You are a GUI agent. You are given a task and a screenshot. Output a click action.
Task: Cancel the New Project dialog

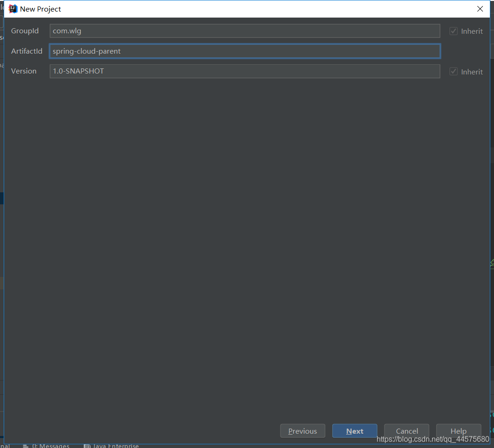coord(407,431)
